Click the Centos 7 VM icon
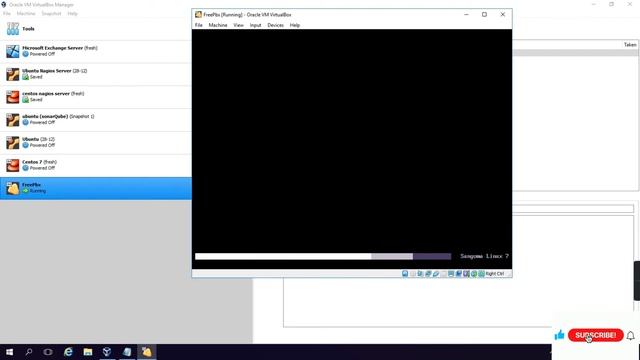Viewport: 640px width, 360px height. (x=13, y=165)
